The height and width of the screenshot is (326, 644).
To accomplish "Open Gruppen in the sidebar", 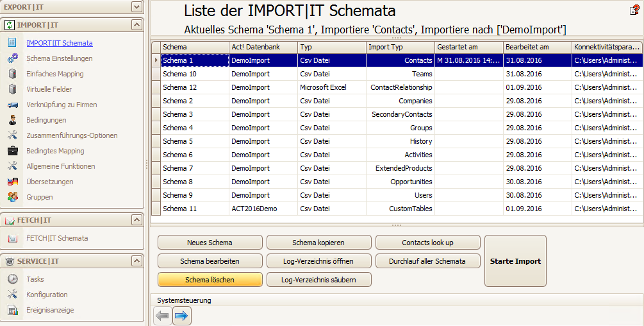I will tap(40, 197).
